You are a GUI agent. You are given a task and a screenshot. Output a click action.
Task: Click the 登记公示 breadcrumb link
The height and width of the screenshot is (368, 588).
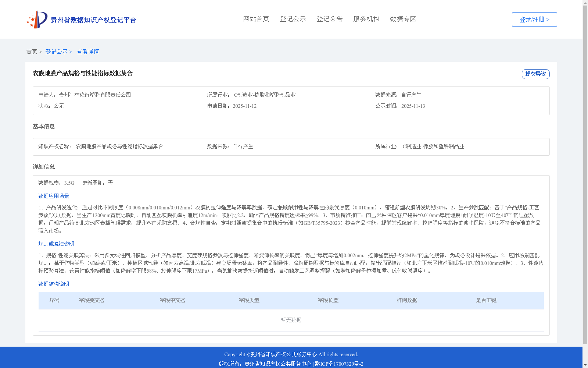point(56,52)
